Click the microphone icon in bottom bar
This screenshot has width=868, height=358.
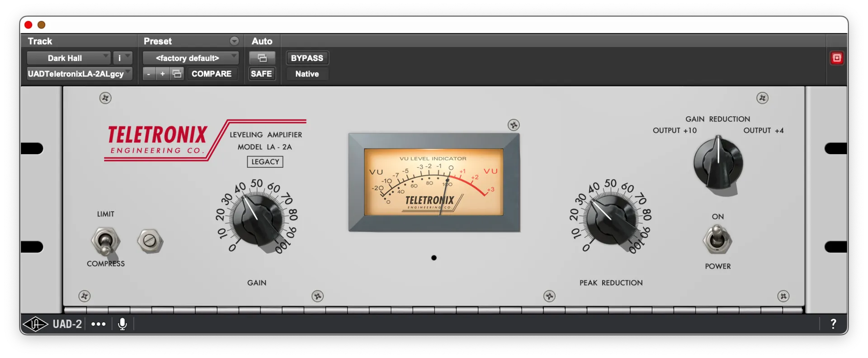pyautogui.click(x=122, y=324)
